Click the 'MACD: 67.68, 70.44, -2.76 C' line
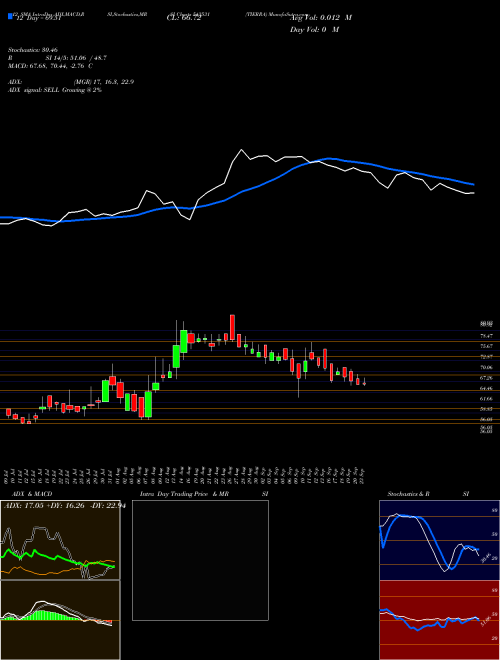The height and width of the screenshot is (660, 500). click(50, 66)
